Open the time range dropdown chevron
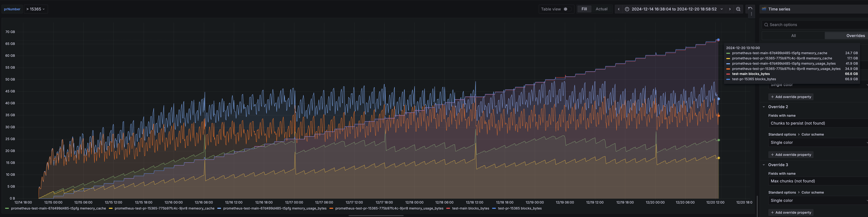Screen dimensions: 868x217 (721, 9)
